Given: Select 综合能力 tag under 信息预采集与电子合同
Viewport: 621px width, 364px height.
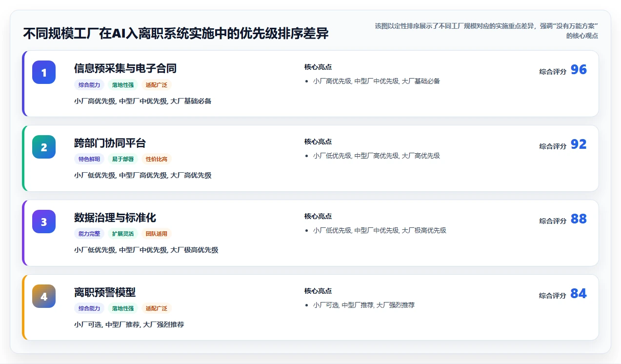Looking at the screenshot, I should [x=89, y=85].
